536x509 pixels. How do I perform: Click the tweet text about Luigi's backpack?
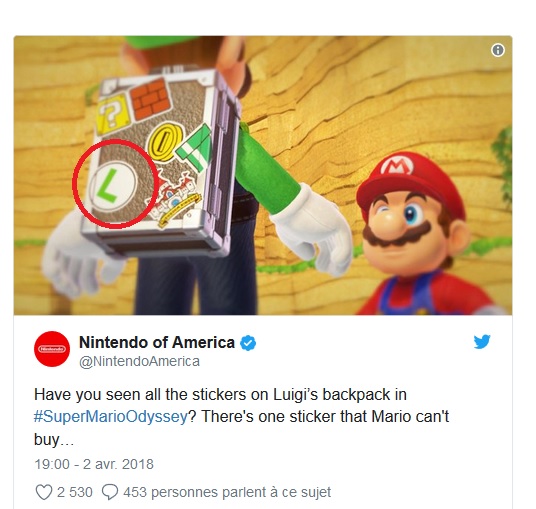point(241,417)
